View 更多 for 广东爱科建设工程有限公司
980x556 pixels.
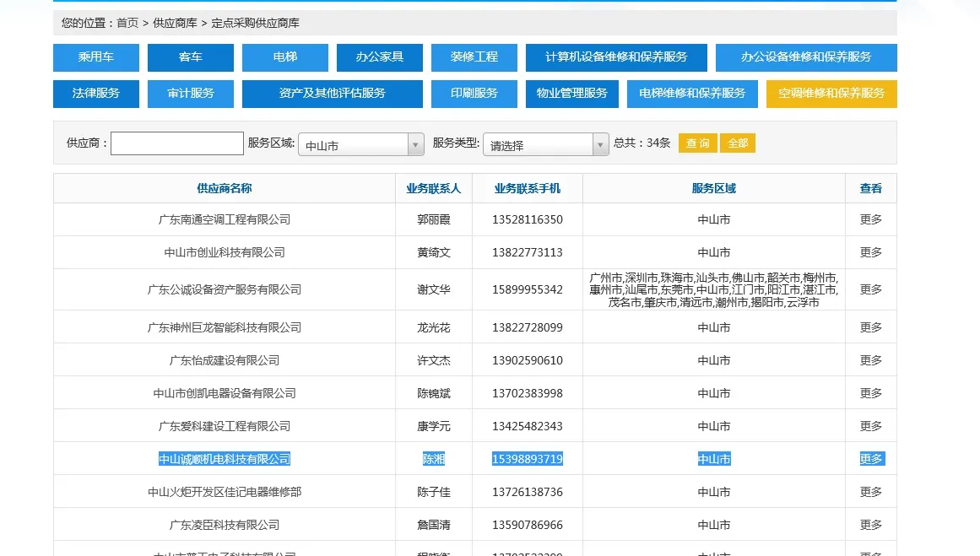click(870, 426)
